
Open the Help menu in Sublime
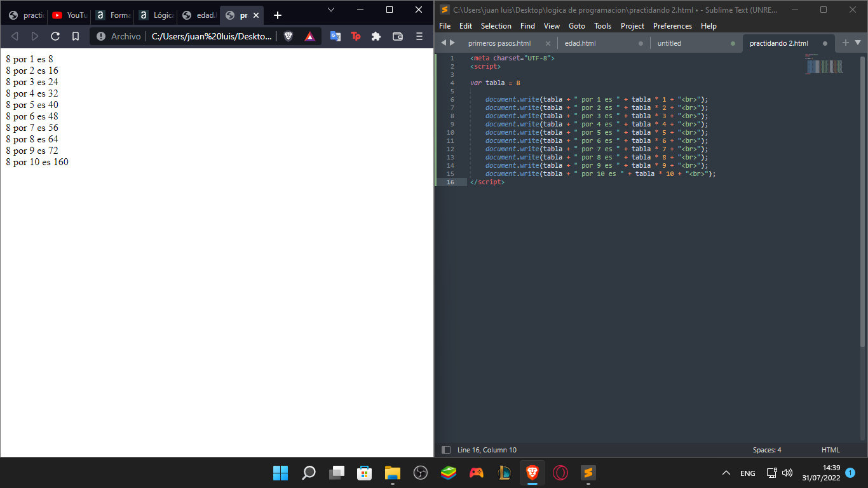(x=709, y=26)
